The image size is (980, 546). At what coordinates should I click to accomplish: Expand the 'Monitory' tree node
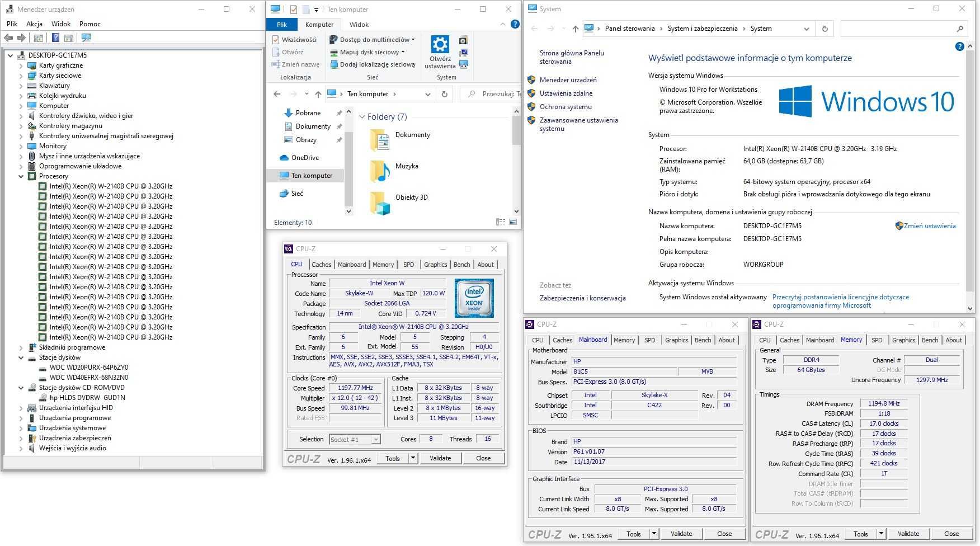pyautogui.click(x=21, y=146)
